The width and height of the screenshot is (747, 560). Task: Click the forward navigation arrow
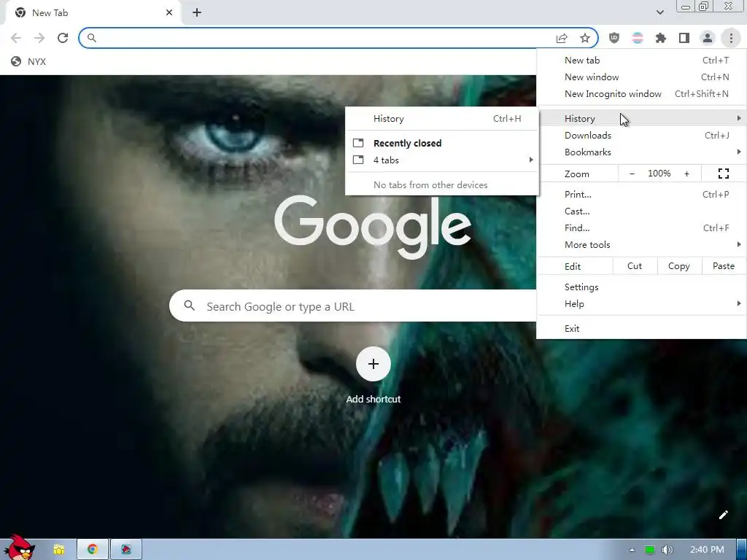coord(39,38)
